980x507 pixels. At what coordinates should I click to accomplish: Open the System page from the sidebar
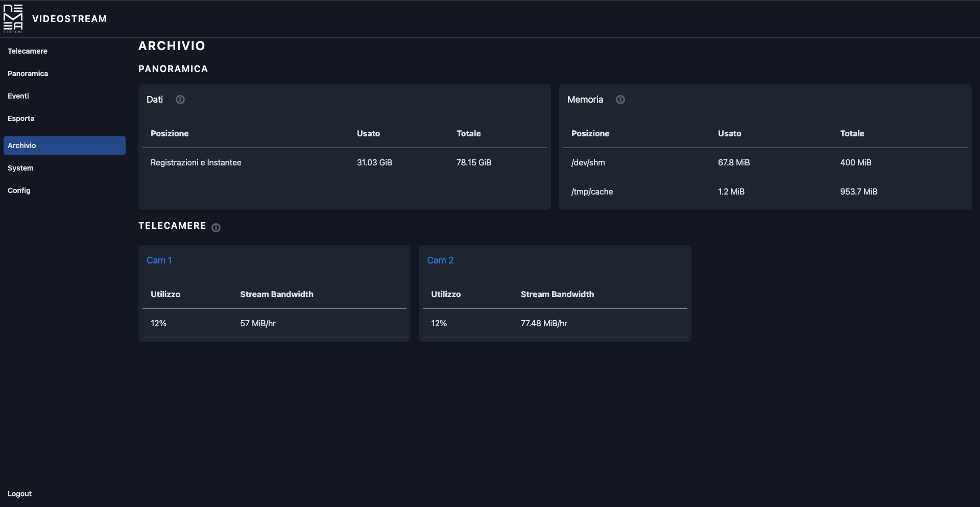[20, 168]
